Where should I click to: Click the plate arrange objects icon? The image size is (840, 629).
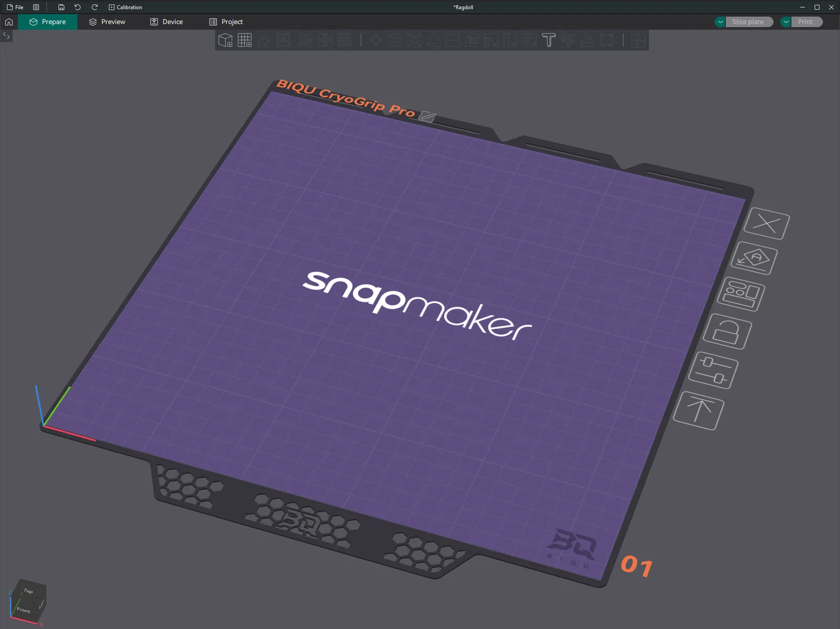[741, 295]
